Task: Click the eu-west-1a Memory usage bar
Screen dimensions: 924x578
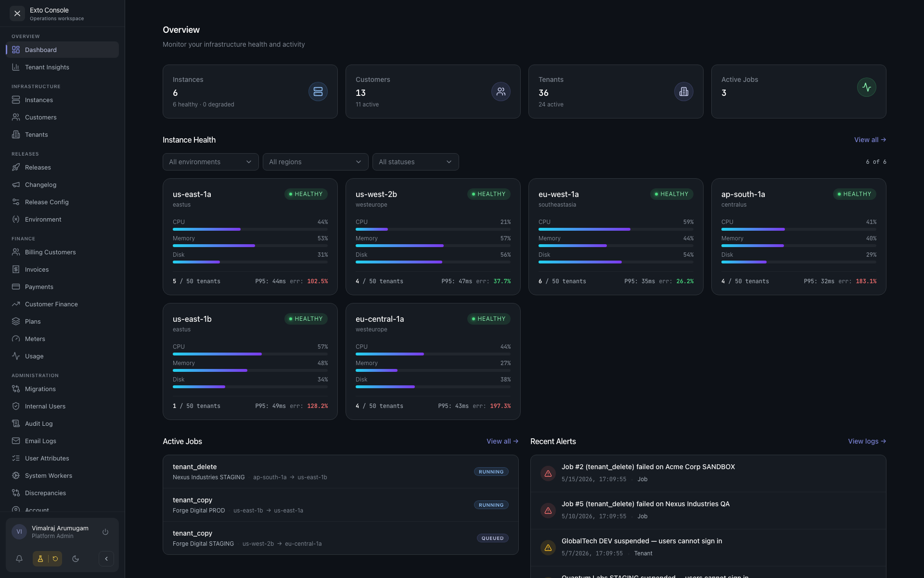Action: (x=616, y=246)
